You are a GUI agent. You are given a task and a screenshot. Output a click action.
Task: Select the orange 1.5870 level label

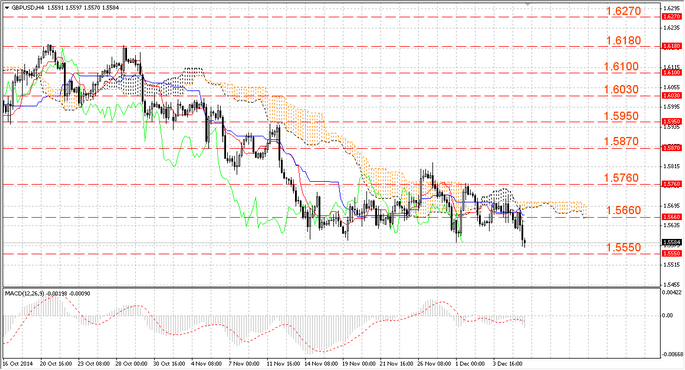(621, 142)
